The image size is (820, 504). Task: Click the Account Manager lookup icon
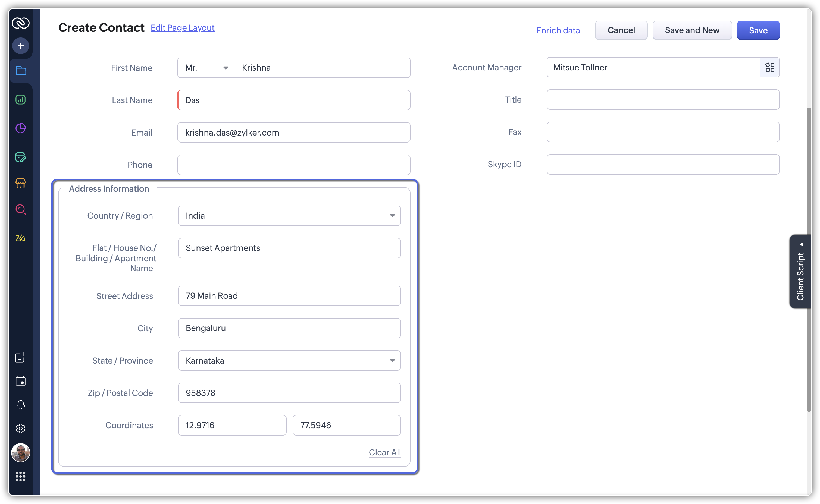(770, 67)
